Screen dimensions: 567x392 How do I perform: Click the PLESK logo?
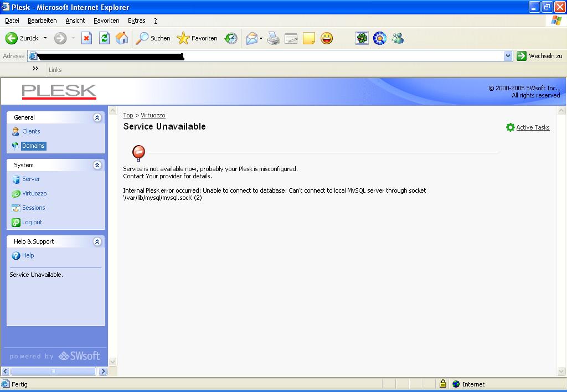(59, 91)
